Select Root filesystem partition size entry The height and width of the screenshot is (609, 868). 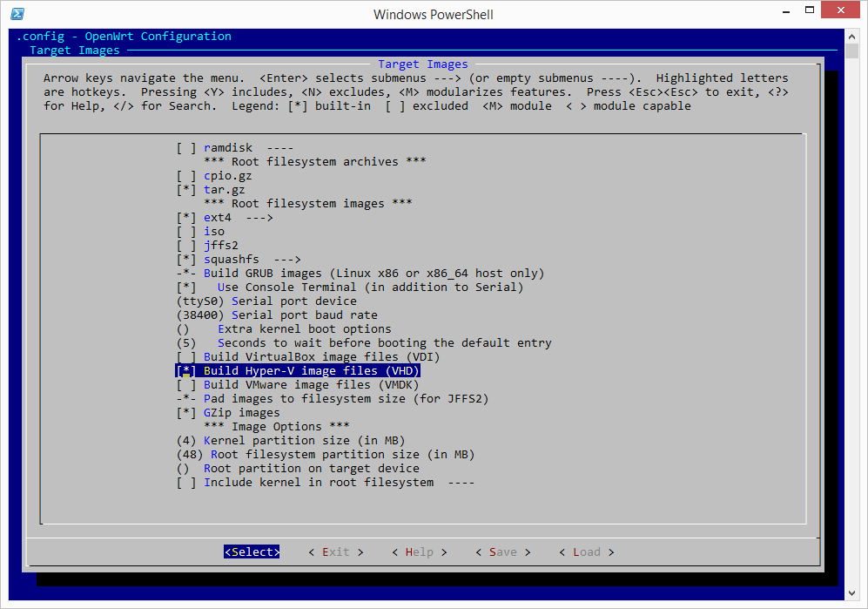pos(326,455)
